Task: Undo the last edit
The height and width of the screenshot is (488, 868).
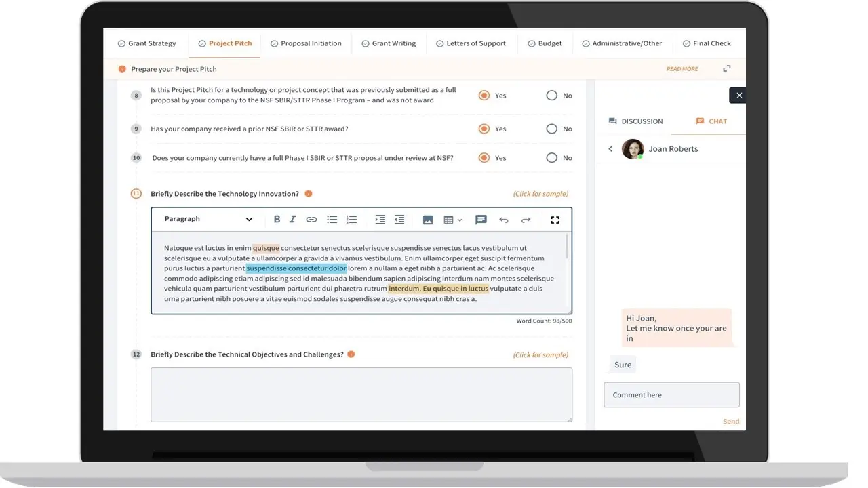Action: pos(503,220)
